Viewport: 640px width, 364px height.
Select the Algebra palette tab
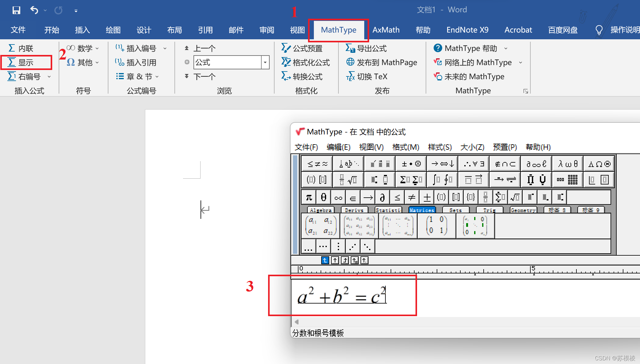pos(321,210)
